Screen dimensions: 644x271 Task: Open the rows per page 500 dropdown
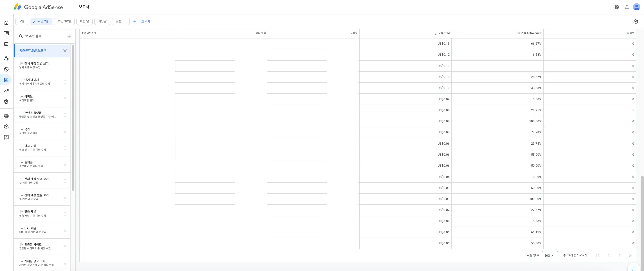[550, 255]
